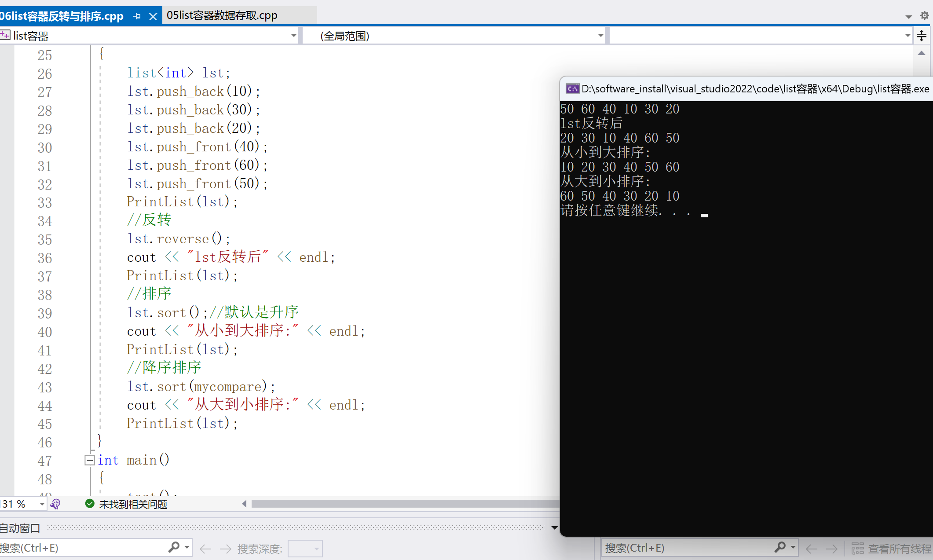
Task: Click the left arrow of the horizontal scrollbar
Action: point(245,504)
